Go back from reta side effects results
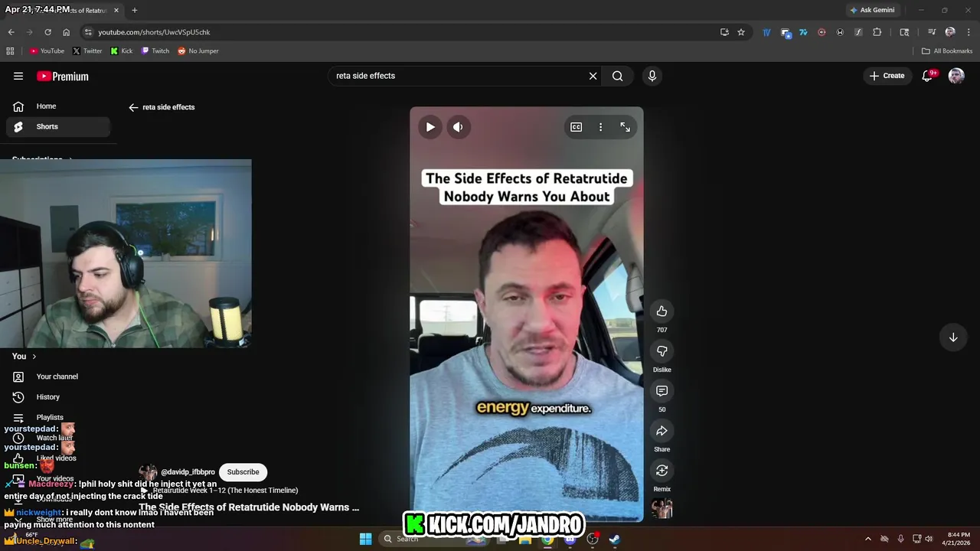The height and width of the screenshot is (551, 980). click(x=133, y=107)
